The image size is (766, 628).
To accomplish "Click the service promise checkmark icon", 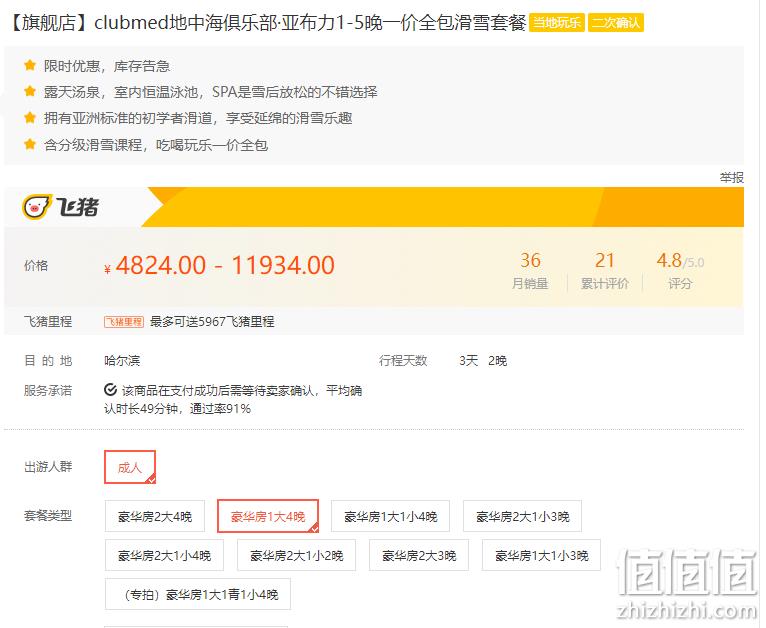I will tap(110, 390).
